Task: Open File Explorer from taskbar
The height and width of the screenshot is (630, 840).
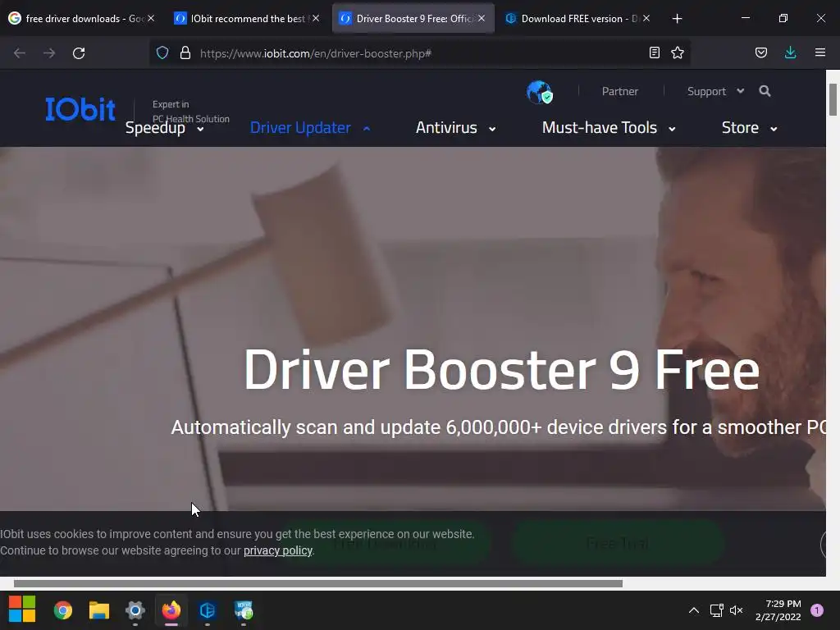Action: (99, 610)
